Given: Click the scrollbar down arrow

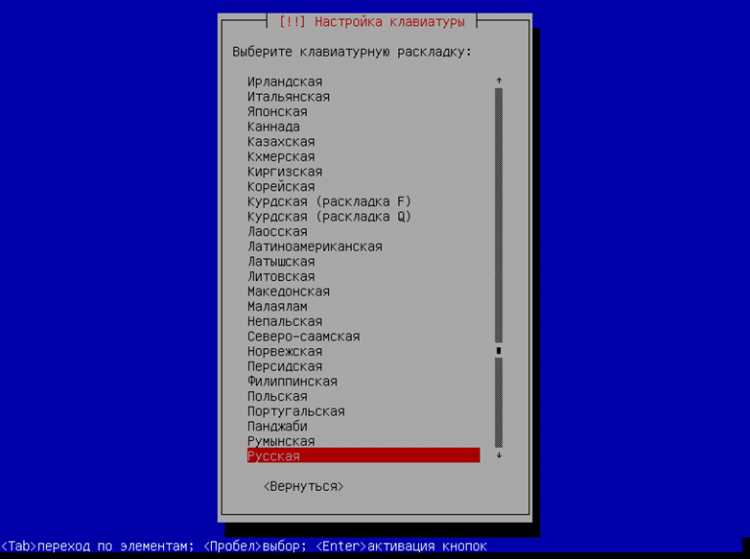Looking at the screenshot, I should (x=499, y=455).
